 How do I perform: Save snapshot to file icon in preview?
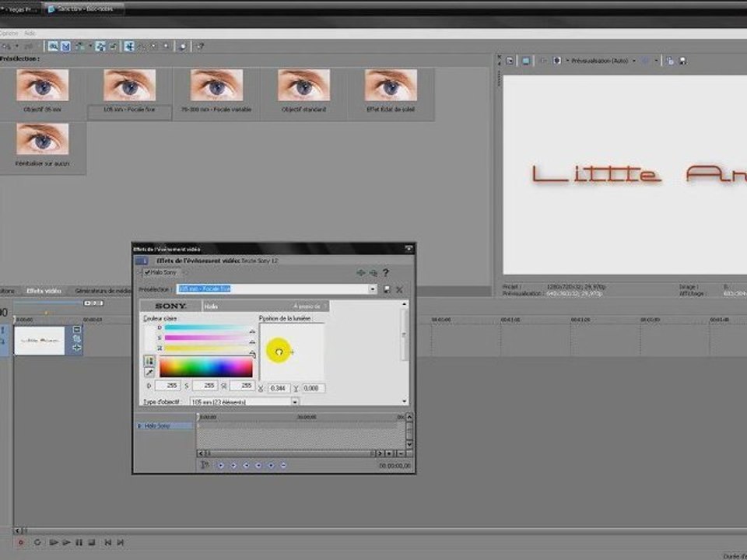coord(682,61)
